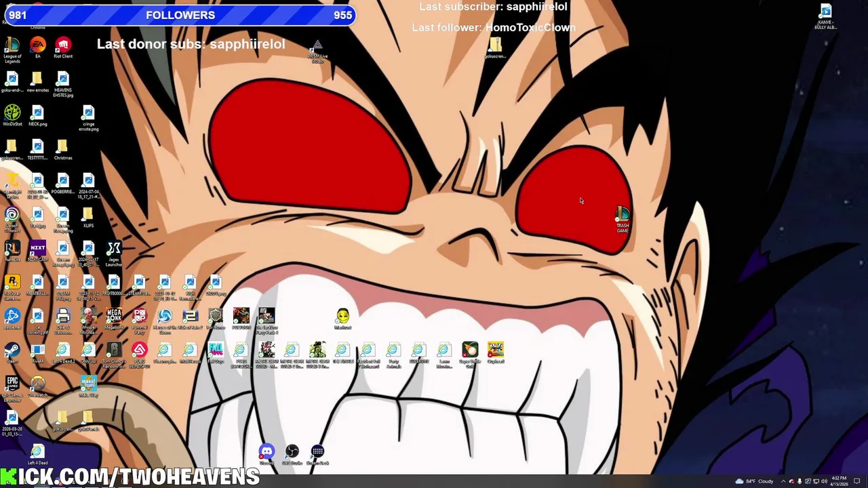Open the Left 4 Dead shortcut near bottom
Image resolution: width=868 pixels, height=488 pixels.
pyautogui.click(x=37, y=454)
